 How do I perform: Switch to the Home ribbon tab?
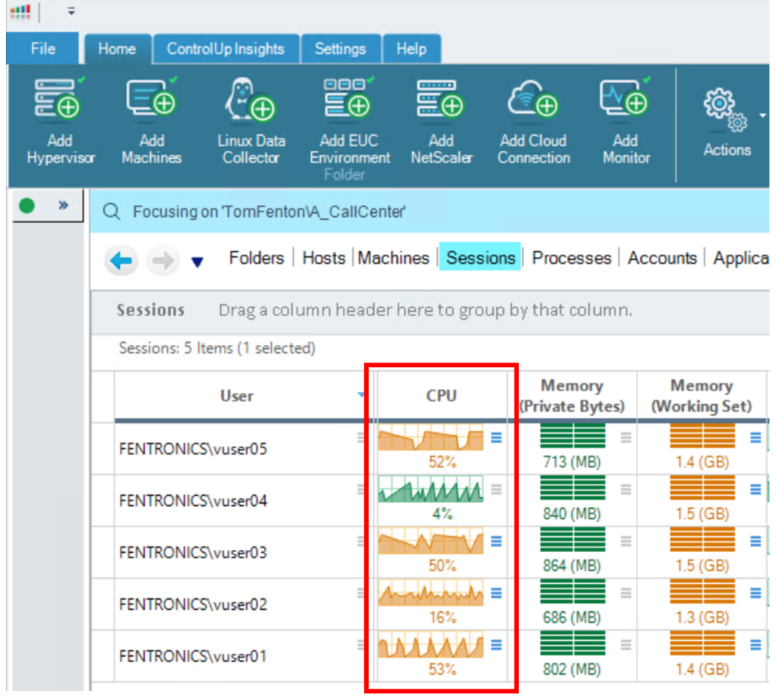click(x=117, y=49)
